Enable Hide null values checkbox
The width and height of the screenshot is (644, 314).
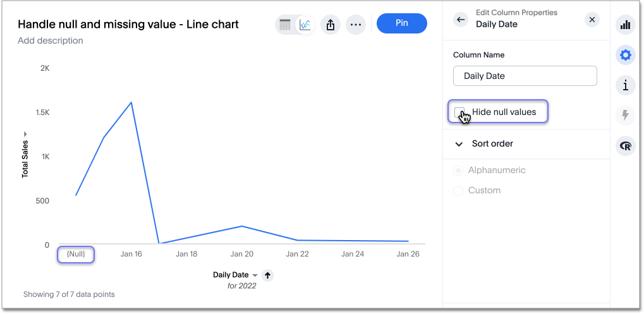[459, 112]
